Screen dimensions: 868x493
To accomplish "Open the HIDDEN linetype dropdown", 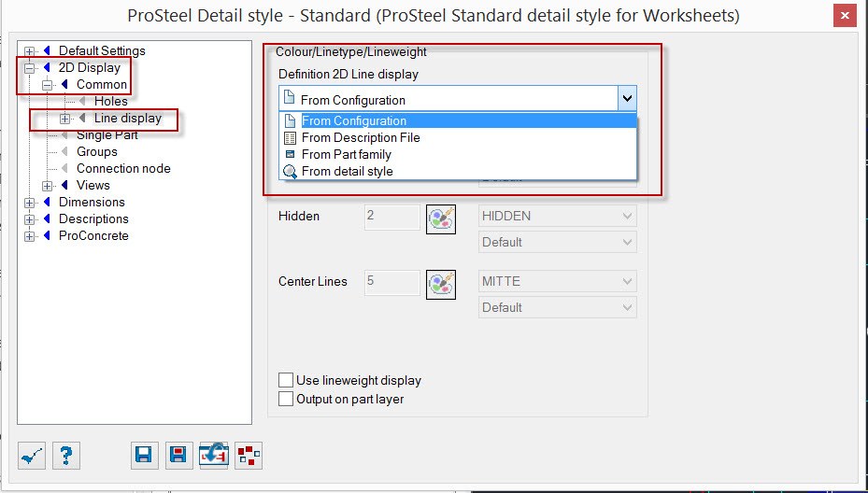I will pos(558,216).
